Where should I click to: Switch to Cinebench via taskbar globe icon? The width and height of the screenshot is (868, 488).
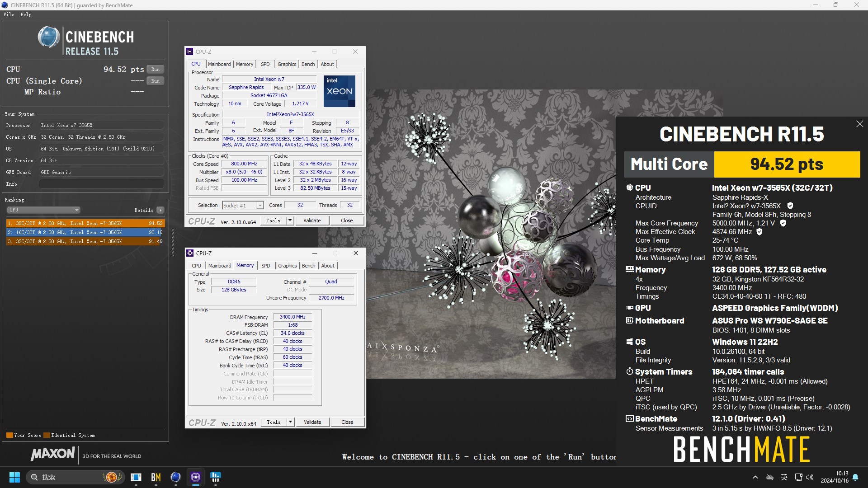(175, 477)
